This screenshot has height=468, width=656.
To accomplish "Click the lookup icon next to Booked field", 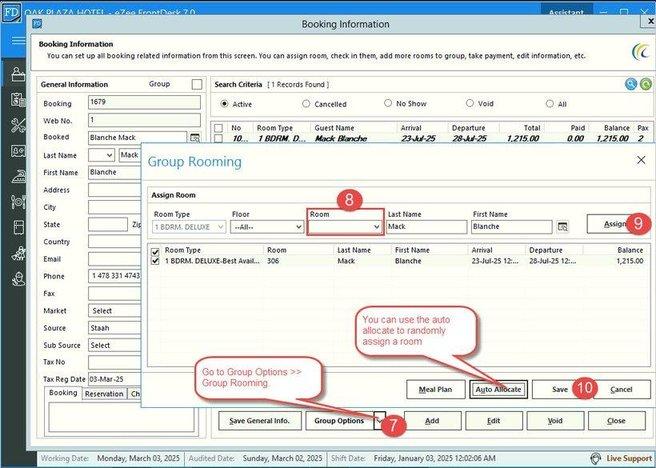I will pos(195,137).
